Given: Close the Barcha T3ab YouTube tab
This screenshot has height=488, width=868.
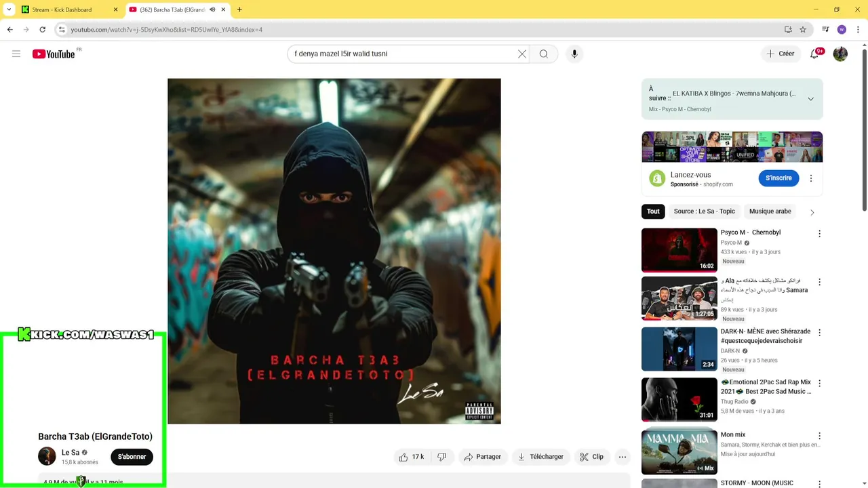Looking at the screenshot, I should [223, 9].
